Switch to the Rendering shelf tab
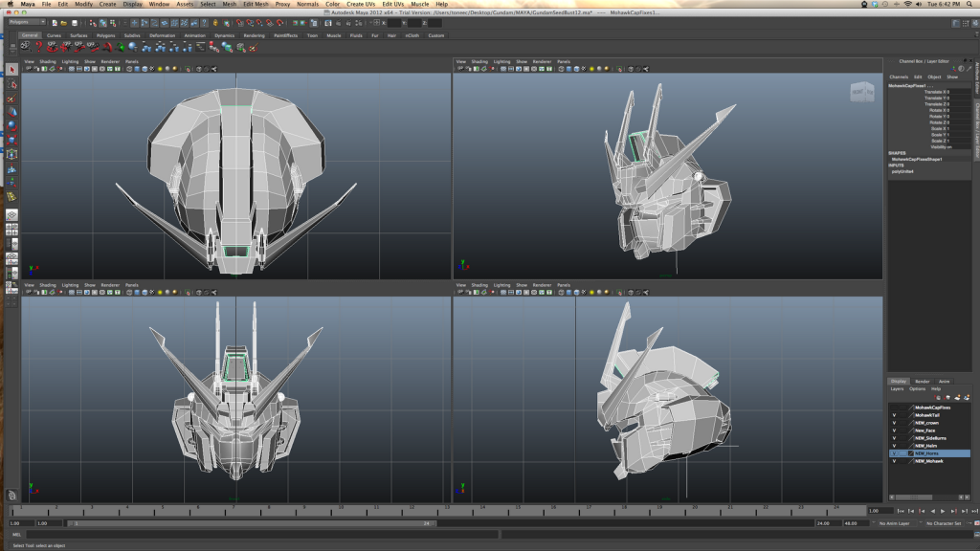 (x=254, y=35)
